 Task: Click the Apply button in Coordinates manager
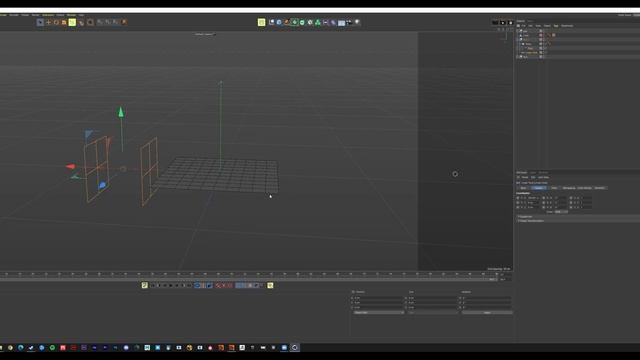point(487,313)
